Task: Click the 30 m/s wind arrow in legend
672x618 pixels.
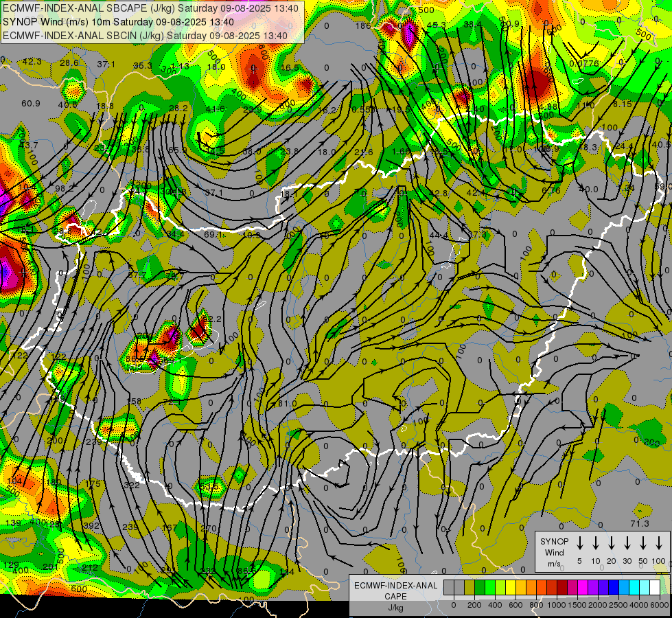Action: [627, 542]
